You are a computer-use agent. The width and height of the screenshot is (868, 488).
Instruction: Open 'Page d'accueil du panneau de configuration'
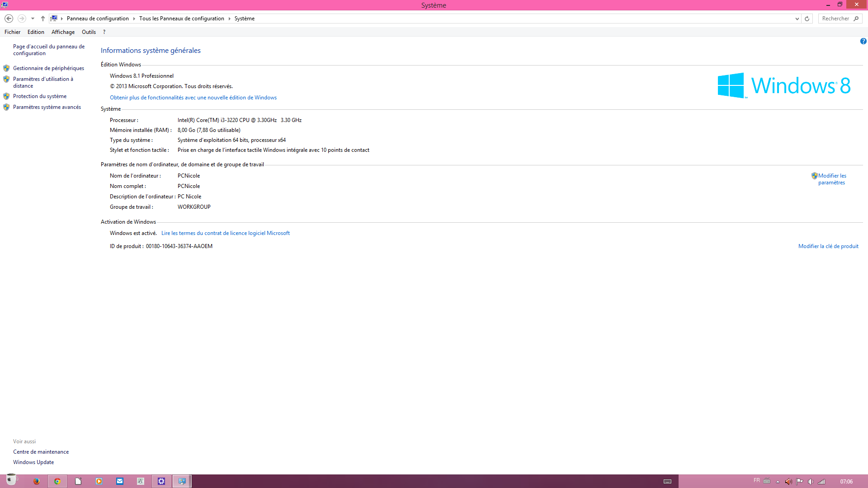point(49,50)
